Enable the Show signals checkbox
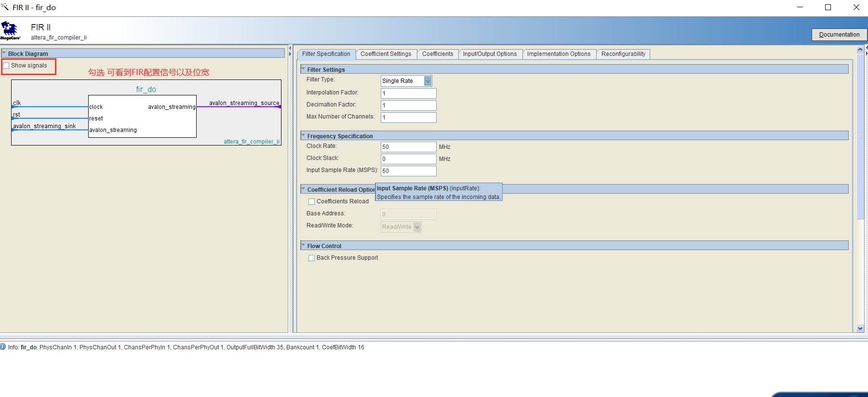The image size is (868, 397). click(x=6, y=66)
